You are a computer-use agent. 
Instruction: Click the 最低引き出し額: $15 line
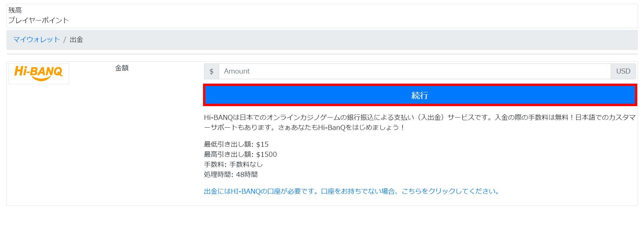[236, 144]
